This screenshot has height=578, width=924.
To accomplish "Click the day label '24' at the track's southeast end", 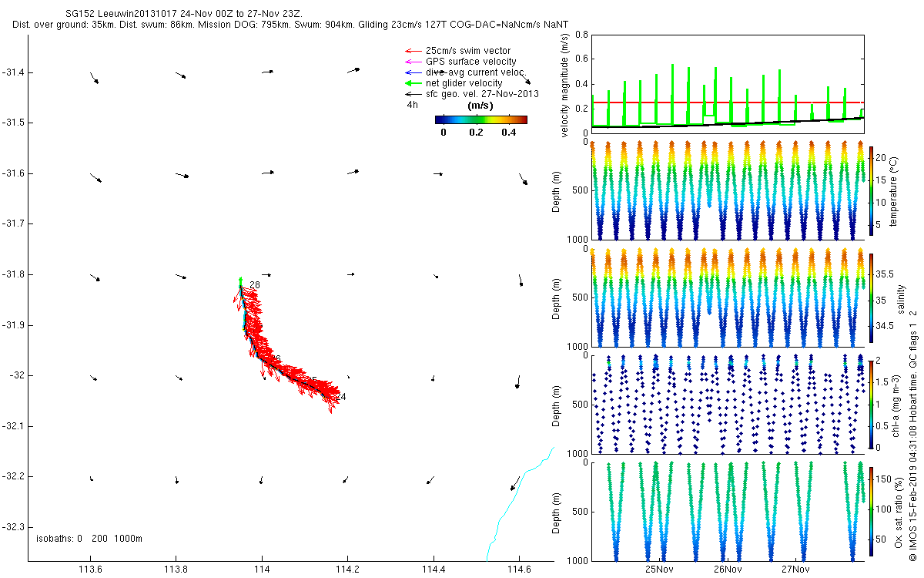I will coord(341,397).
